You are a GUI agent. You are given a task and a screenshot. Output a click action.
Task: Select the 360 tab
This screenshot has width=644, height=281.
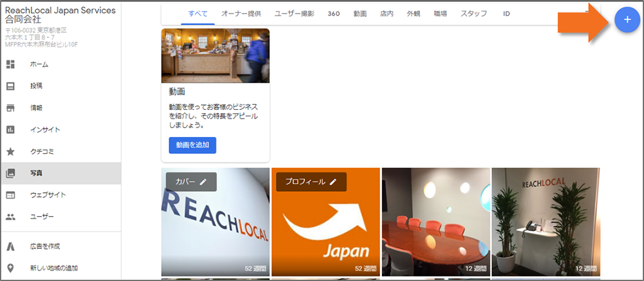click(334, 14)
